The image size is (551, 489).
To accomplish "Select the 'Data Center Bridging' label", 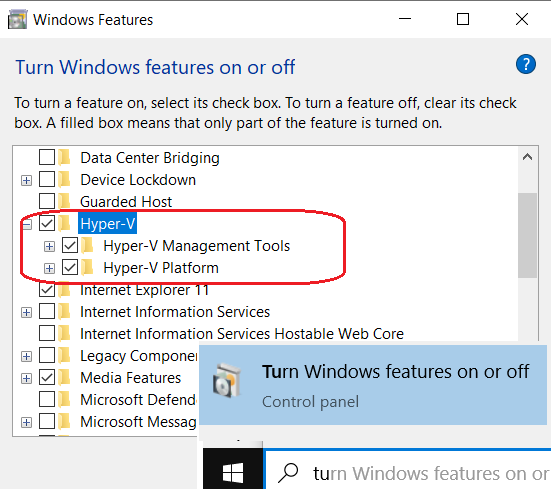I will 150,158.
